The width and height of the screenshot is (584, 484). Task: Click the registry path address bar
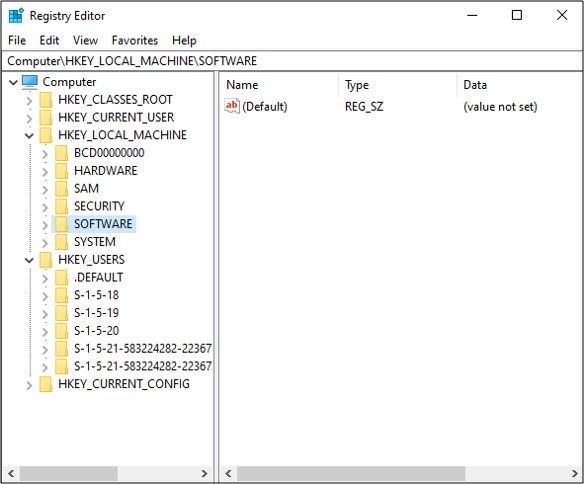[292, 61]
